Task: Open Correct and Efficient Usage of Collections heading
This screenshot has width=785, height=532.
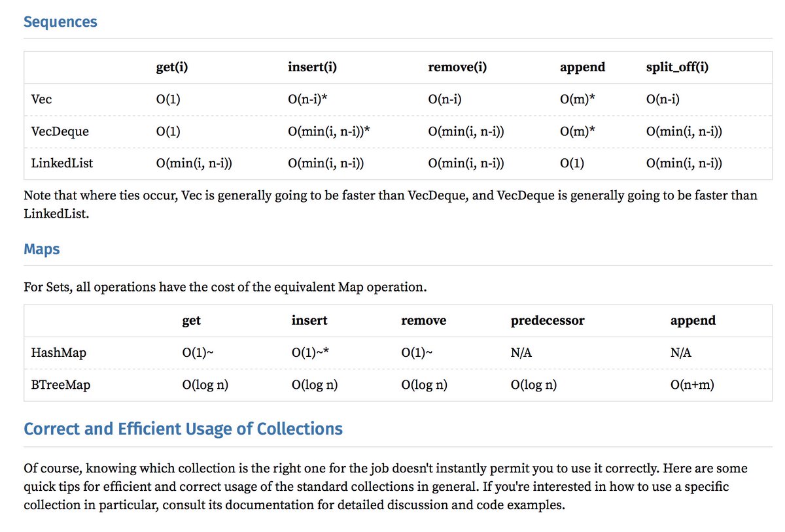Action: coord(183,429)
